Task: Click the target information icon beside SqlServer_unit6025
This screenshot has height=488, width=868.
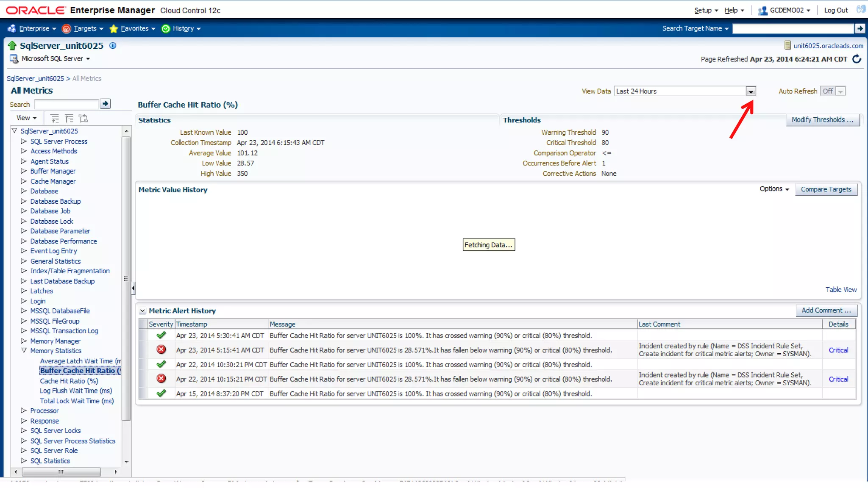Action: pos(113,46)
